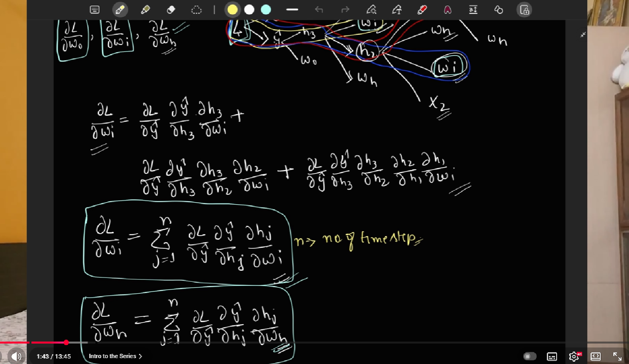
Task: Select the highlighter tool
Action: [x=145, y=10]
